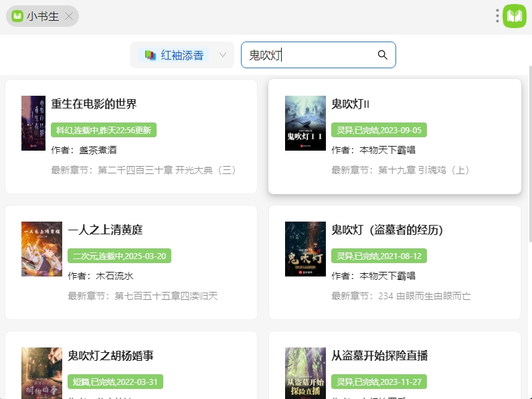Select the 小书生 tab
Viewport: 532px width, 399px height.
[42, 16]
